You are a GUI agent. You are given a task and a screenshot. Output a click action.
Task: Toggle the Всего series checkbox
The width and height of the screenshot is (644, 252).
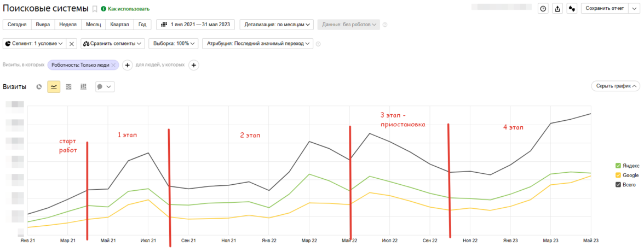pyautogui.click(x=618, y=185)
